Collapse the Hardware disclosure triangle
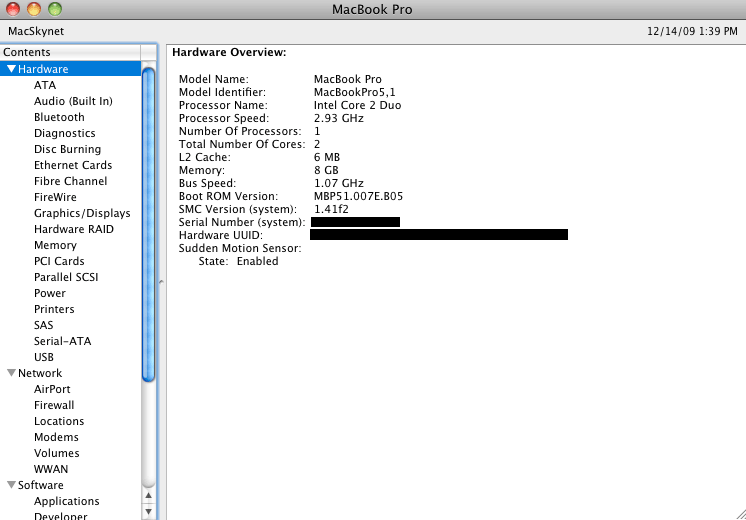746x520 pixels. tap(11, 69)
